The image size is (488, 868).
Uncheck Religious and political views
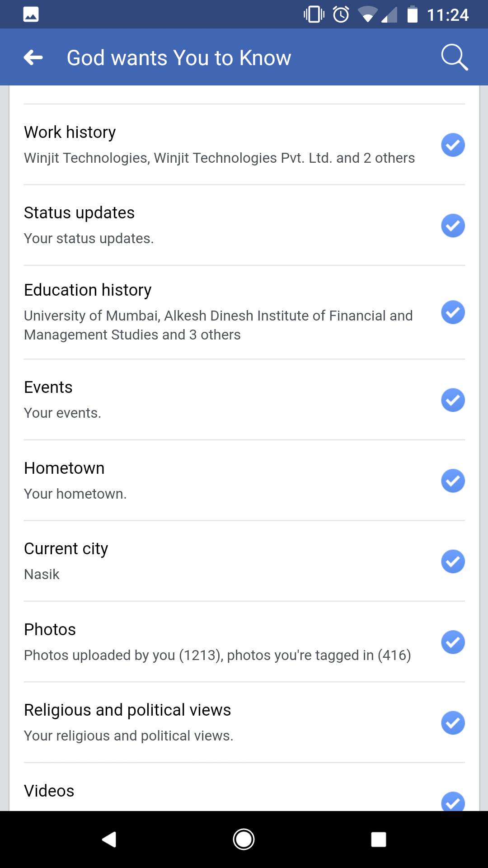tap(453, 723)
